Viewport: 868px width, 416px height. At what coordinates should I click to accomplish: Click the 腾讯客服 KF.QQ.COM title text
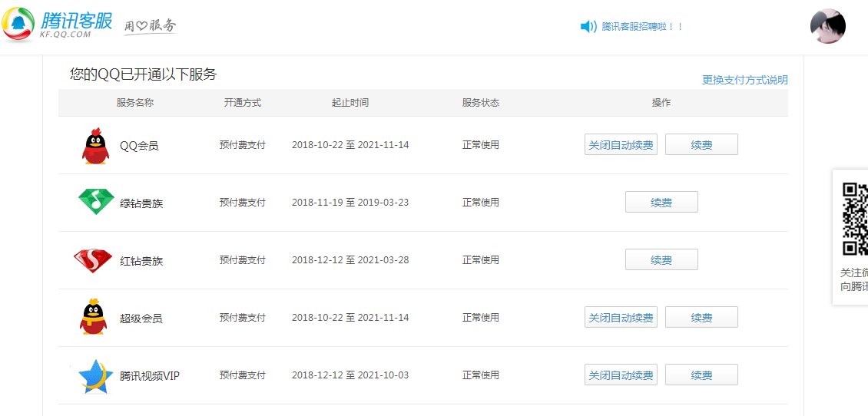[x=76, y=25]
